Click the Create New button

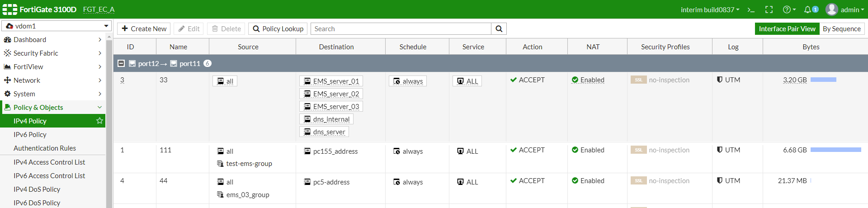point(144,29)
